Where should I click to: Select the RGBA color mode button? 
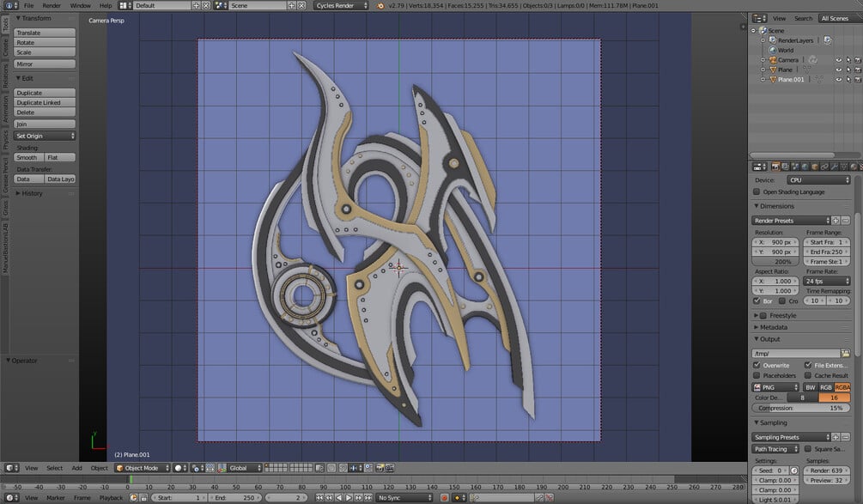(842, 387)
